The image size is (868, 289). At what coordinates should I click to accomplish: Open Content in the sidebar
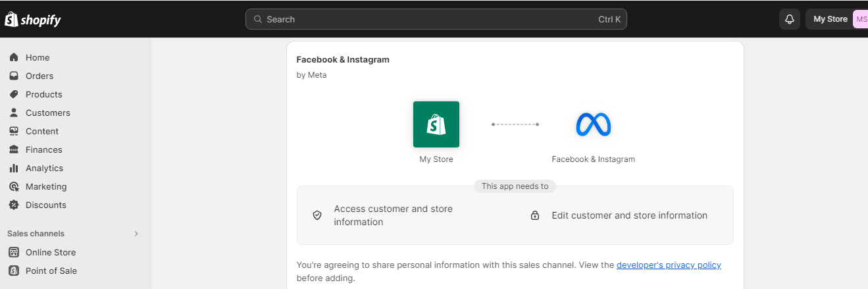pos(42,131)
